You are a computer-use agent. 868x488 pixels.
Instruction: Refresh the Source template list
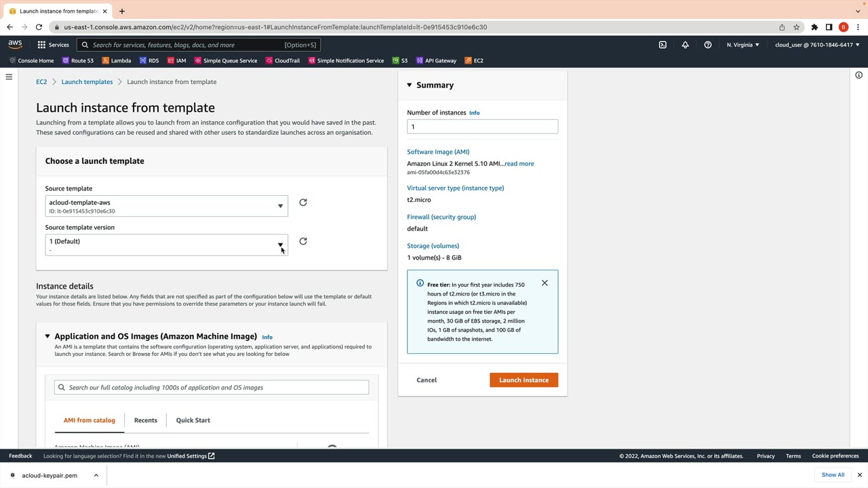(303, 203)
